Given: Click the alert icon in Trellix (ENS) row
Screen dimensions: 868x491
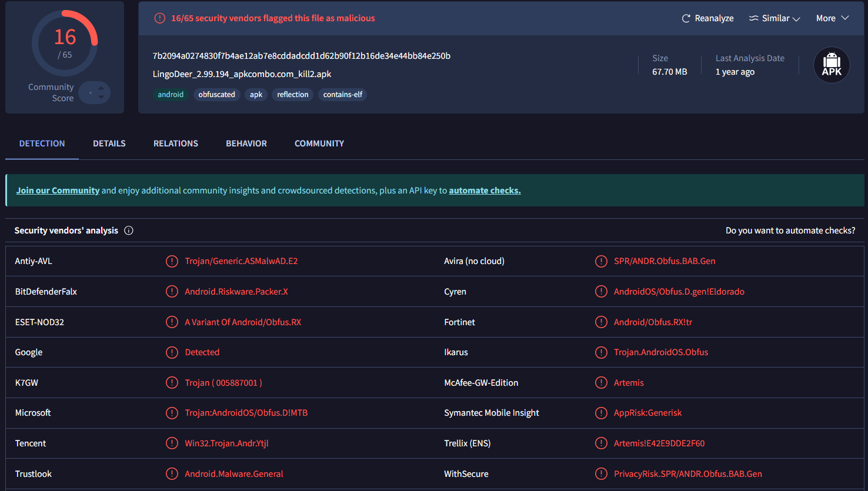Looking at the screenshot, I should coord(601,443).
